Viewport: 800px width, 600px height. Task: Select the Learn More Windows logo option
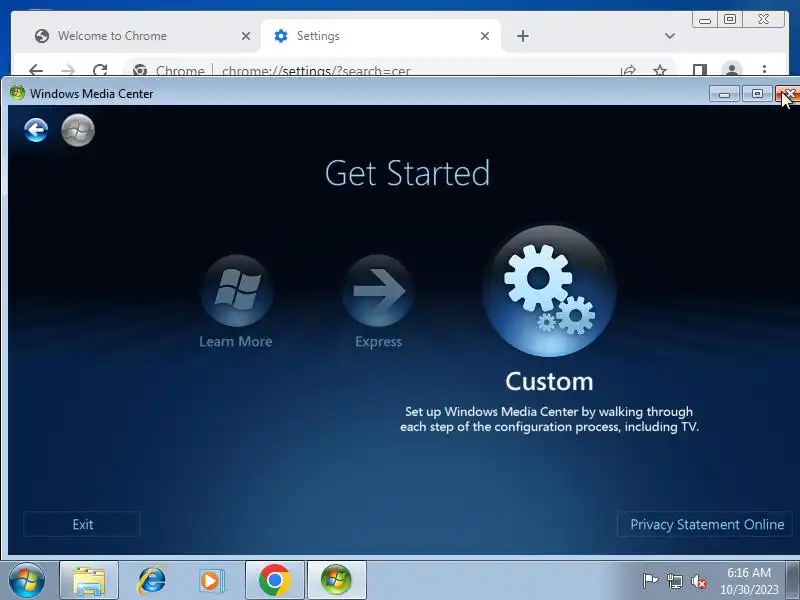click(x=237, y=290)
